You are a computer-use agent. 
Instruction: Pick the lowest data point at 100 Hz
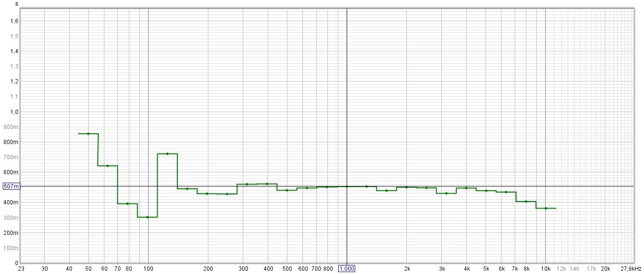(147, 217)
